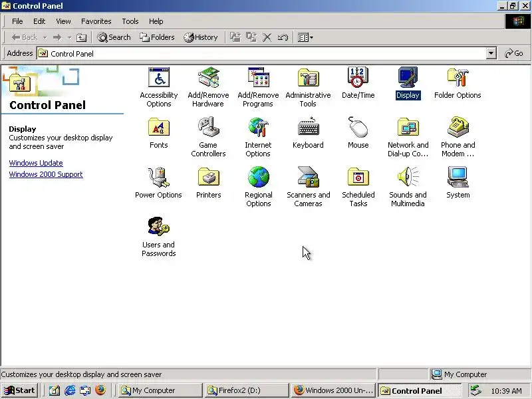Open the History pane button

(201, 37)
